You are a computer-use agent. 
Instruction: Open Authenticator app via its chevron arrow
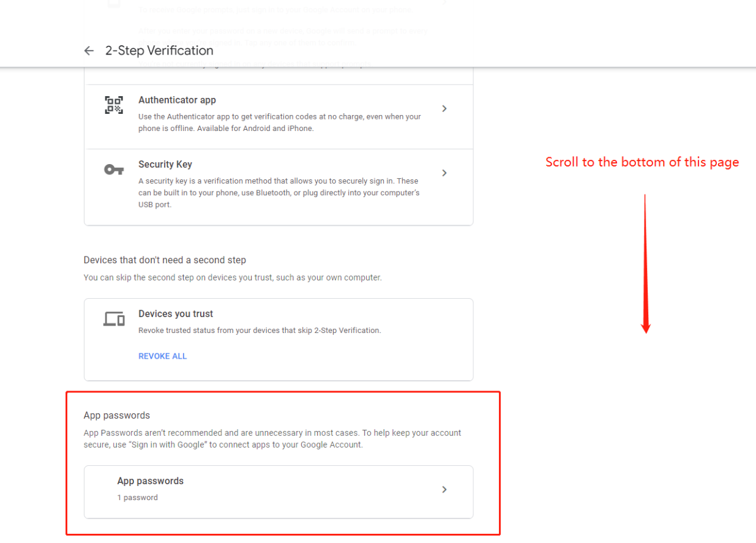point(444,108)
